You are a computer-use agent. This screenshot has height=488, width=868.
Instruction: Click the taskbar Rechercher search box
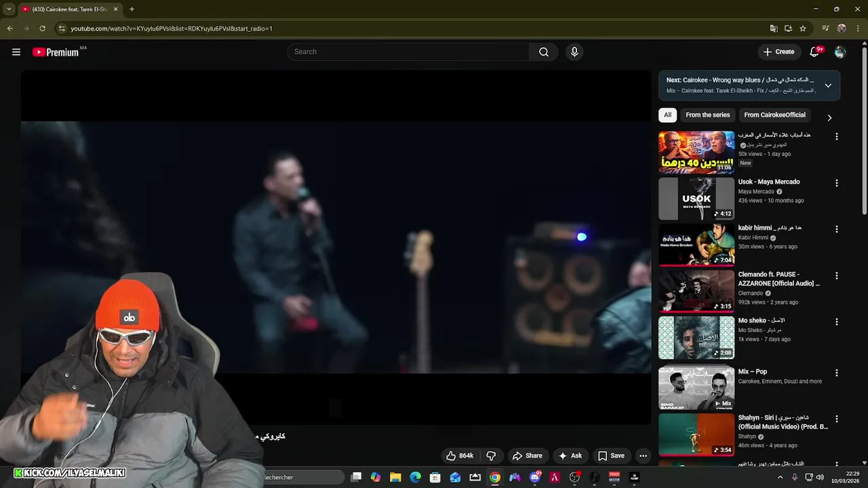click(302, 477)
